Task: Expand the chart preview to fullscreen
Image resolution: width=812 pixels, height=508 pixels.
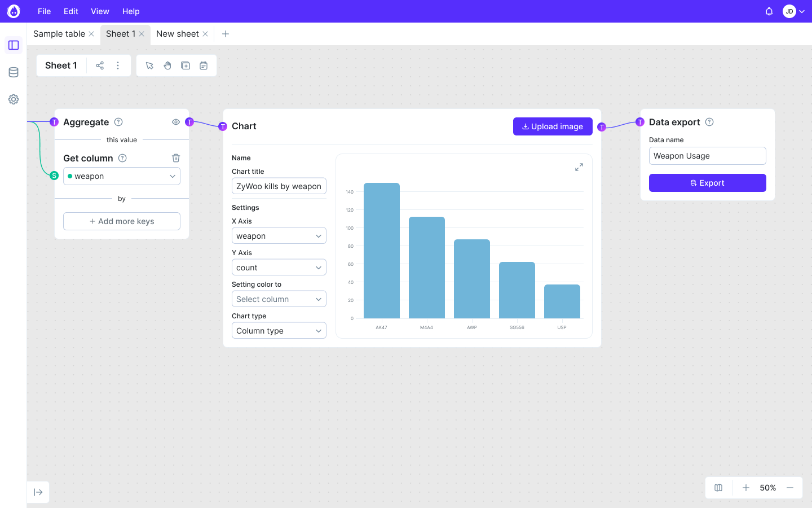Action: (x=579, y=167)
